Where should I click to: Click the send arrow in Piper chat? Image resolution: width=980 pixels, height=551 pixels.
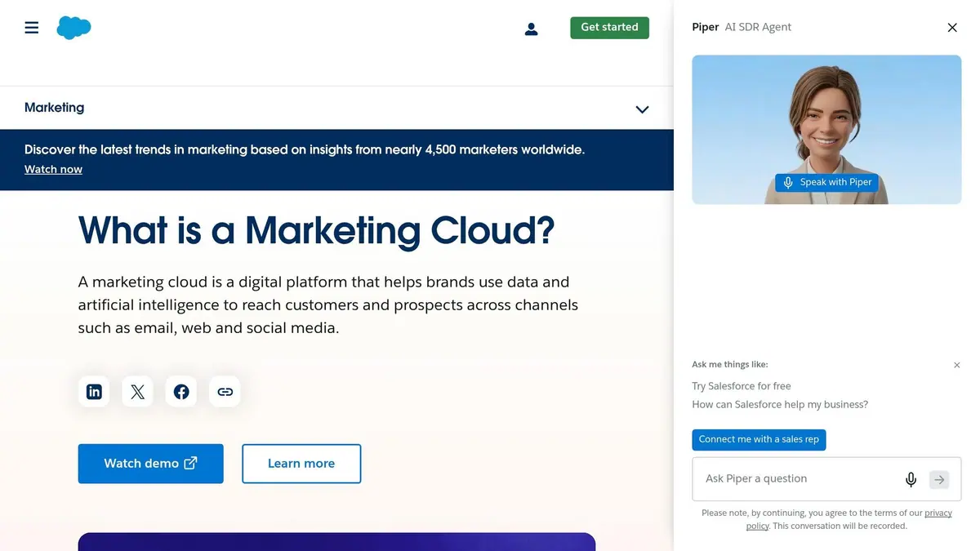[940, 479]
